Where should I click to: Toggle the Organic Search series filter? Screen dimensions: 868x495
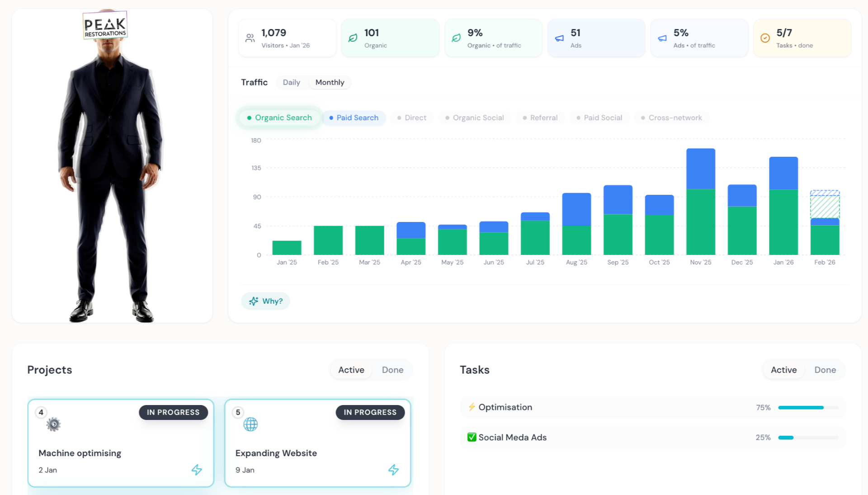tap(279, 118)
